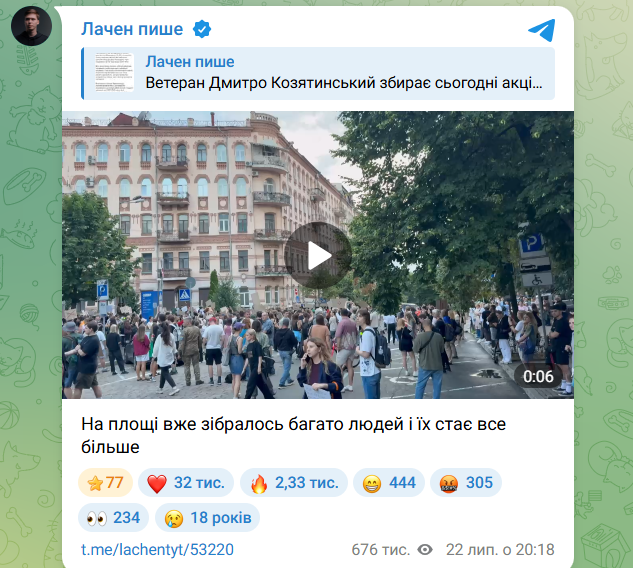Click the 0:06 video duration badge
Screen dimensions: 633x568
click(x=538, y=376)
